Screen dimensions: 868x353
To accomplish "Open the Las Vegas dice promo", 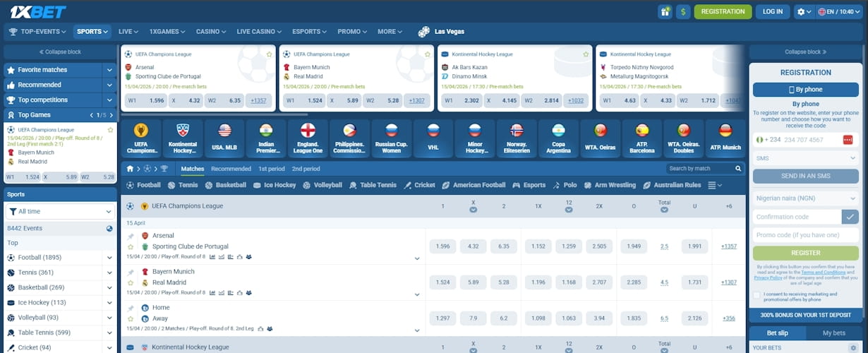I will coord(441,32).
